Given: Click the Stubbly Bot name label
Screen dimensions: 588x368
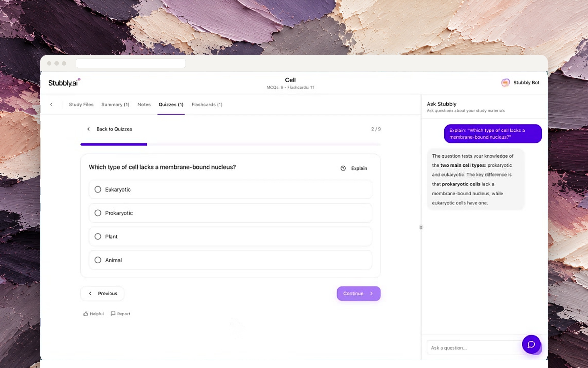Looking at the screenshot, I should (526, 83).
